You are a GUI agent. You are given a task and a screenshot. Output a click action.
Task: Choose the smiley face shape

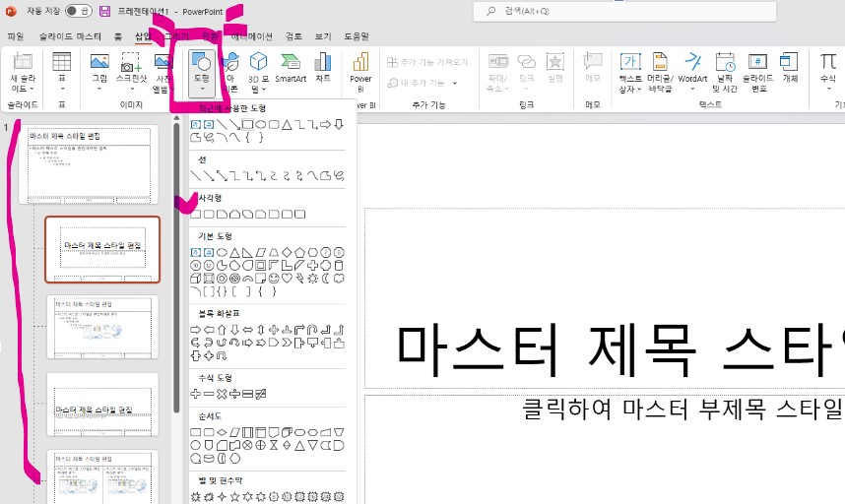[x=274, y=279]
